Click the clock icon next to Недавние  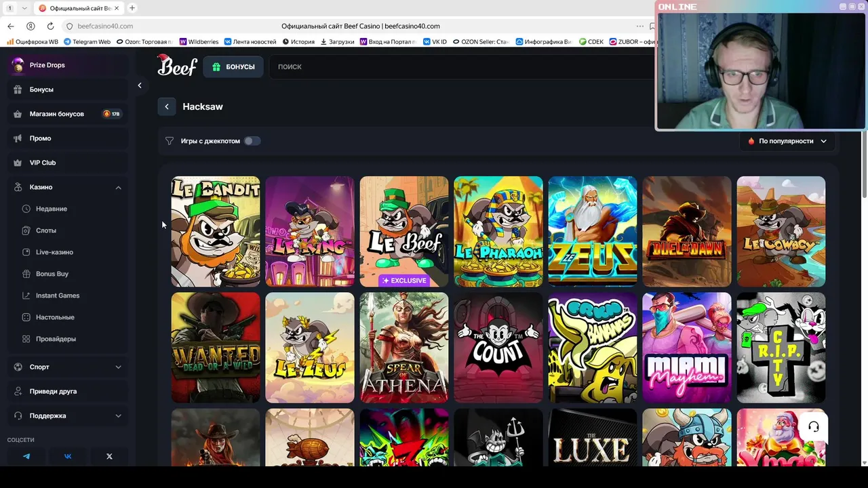click(x=26, y=209)
